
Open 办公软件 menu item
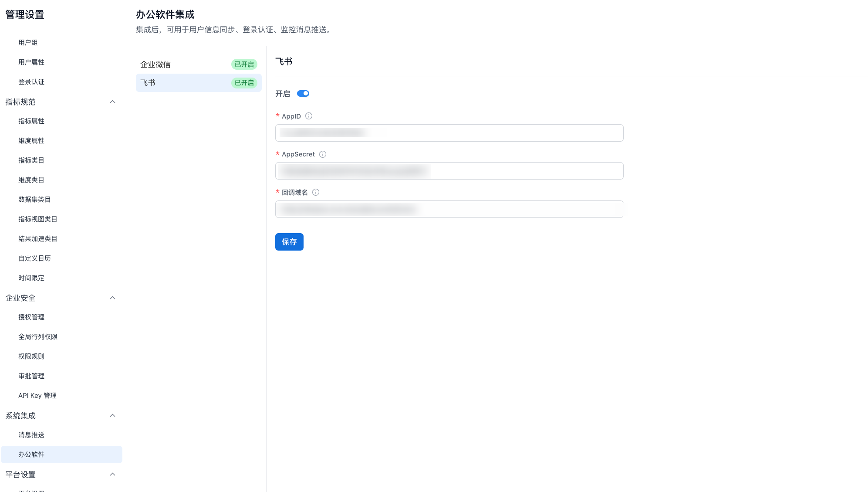tap(61, 454)
